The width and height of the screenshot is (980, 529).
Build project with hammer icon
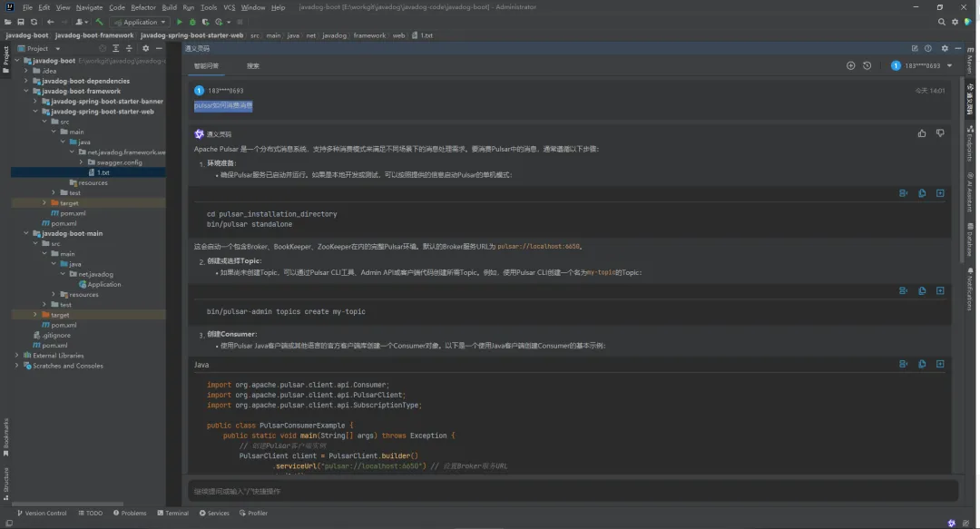[x=100, y=22]
